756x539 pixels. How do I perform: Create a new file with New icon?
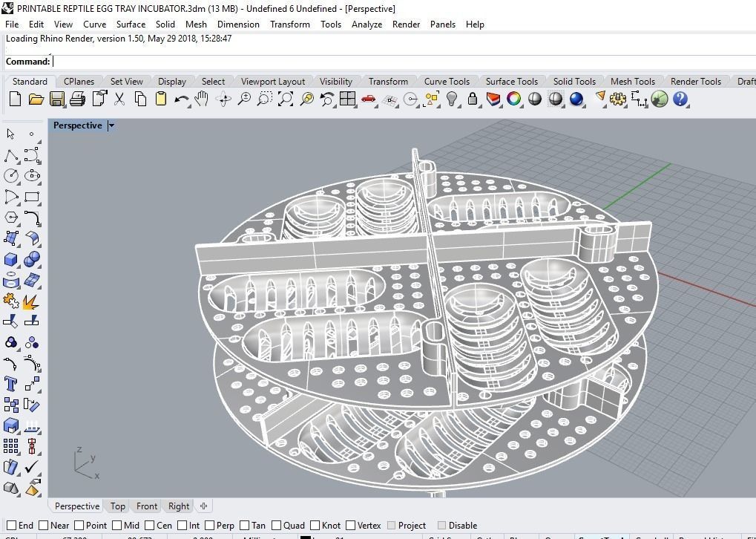[x=15, y=99]
